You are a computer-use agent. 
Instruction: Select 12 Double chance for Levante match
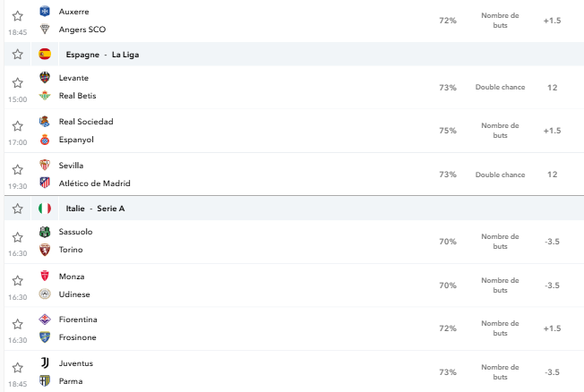coord(552,88)
